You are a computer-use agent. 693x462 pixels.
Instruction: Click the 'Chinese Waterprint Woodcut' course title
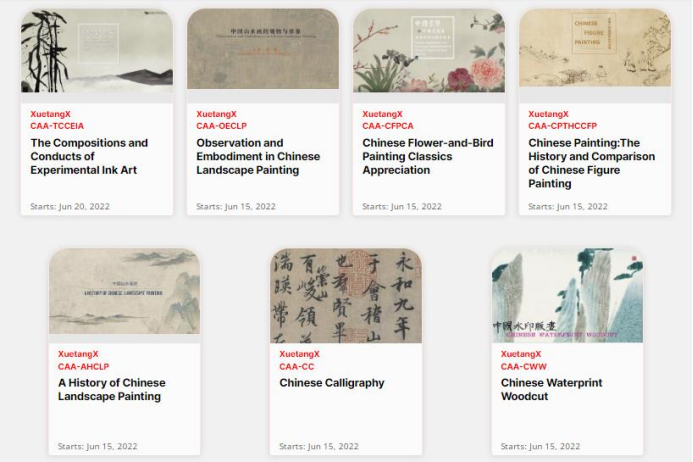click(x=552, y=389)
